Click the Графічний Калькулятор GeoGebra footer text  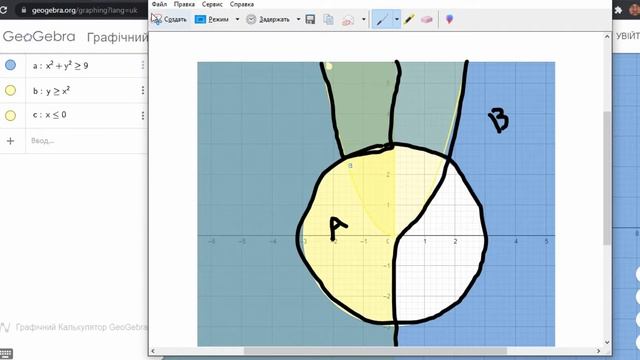click(81, 327)
